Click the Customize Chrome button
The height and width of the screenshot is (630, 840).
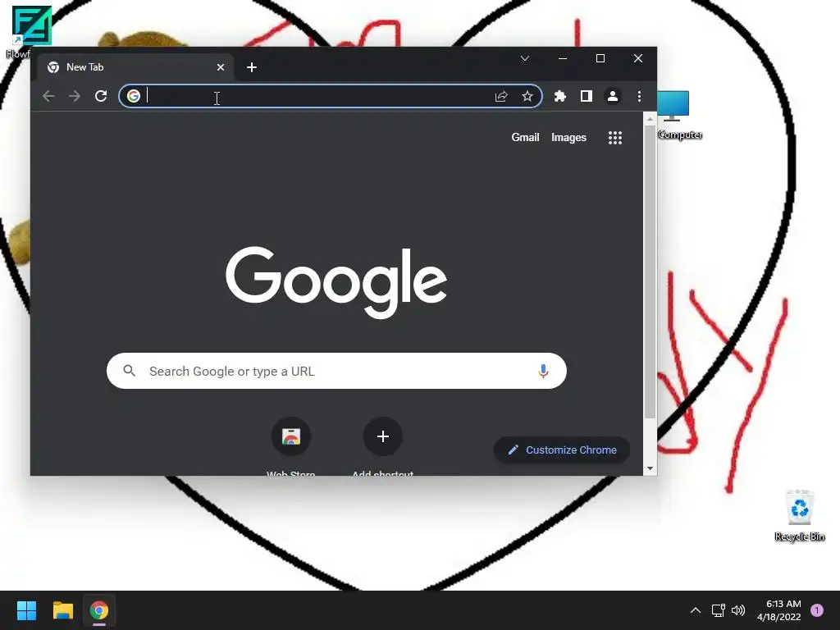[x=561, y=450]
